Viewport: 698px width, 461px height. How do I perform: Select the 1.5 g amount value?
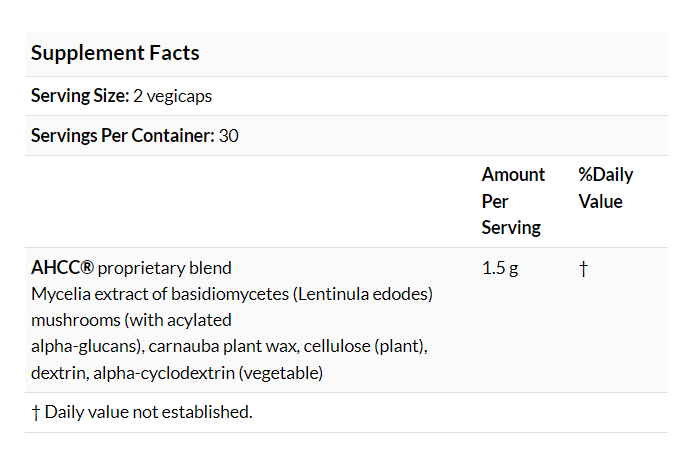click(500, 268)
